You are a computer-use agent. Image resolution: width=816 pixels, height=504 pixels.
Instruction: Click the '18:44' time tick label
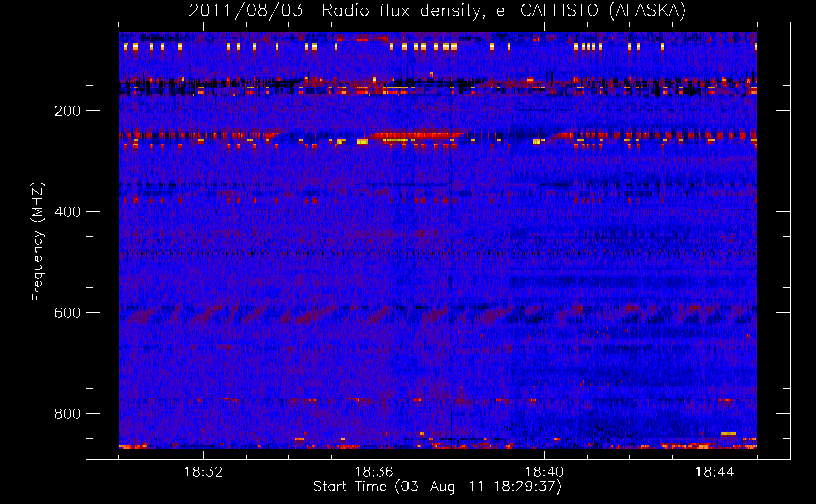[x=715, y=472]
